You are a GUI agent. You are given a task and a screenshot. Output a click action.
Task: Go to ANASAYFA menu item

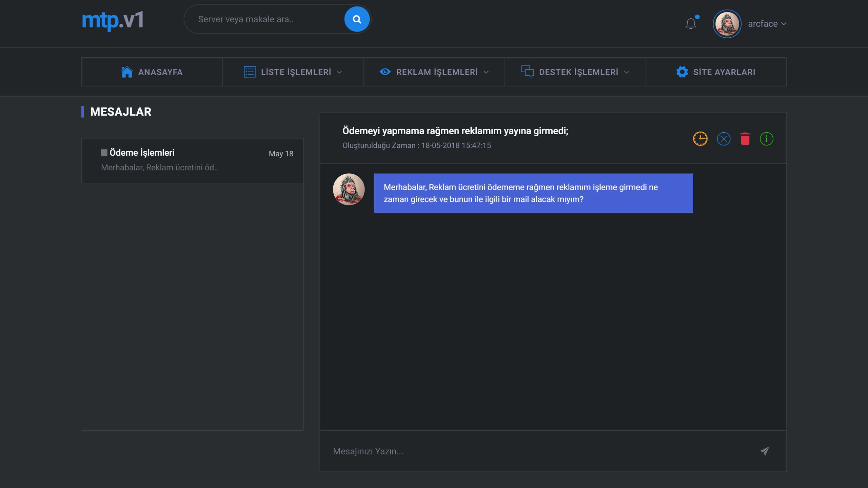152,72
